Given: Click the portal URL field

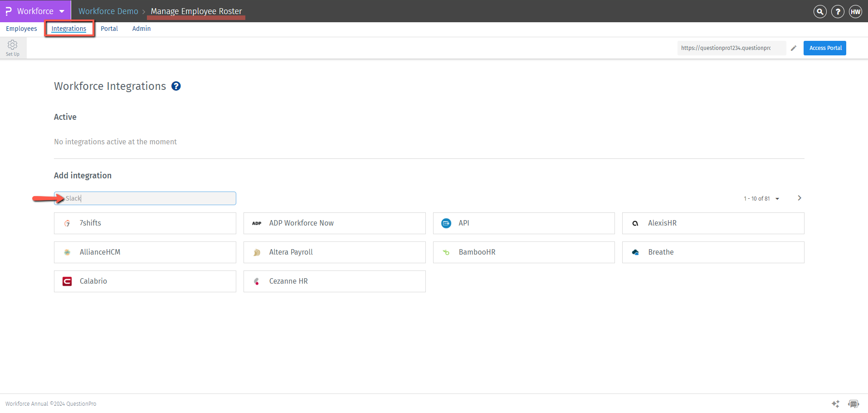Looking at the screenshot, I should (731, 48).
